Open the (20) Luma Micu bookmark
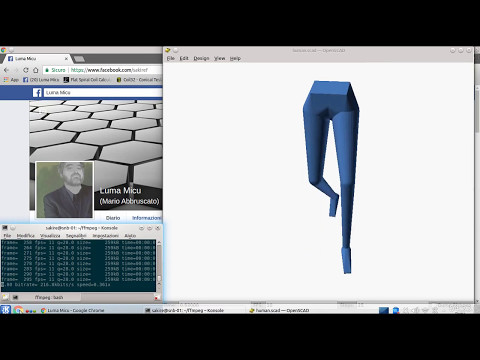This screenshot has height=360, width=480. coord(41,80)
